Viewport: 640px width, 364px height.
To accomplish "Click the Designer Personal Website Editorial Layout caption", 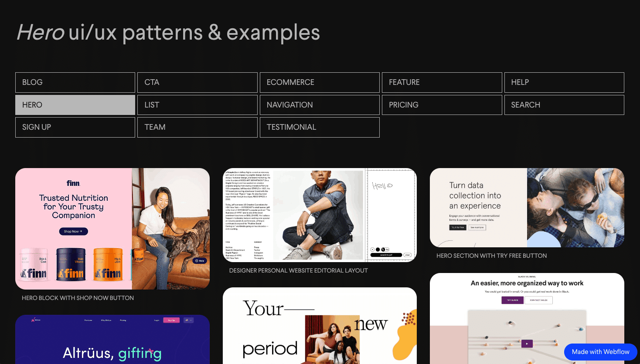I will 299,270.
